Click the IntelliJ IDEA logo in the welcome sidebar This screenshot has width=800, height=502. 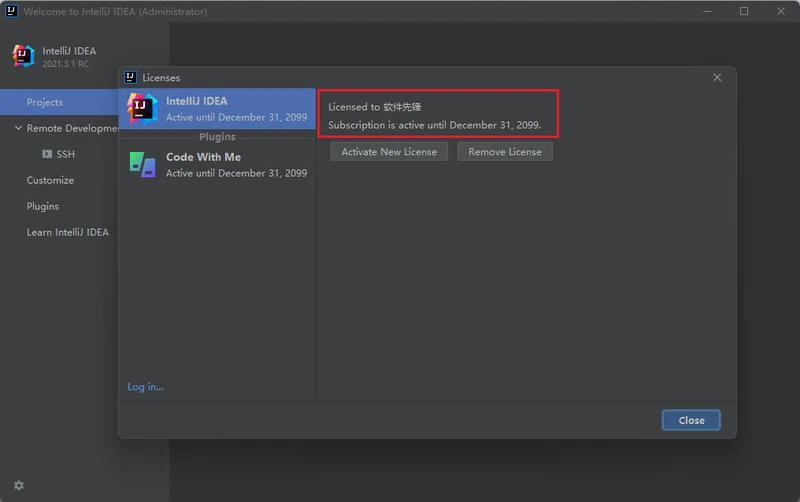[23, 56]
